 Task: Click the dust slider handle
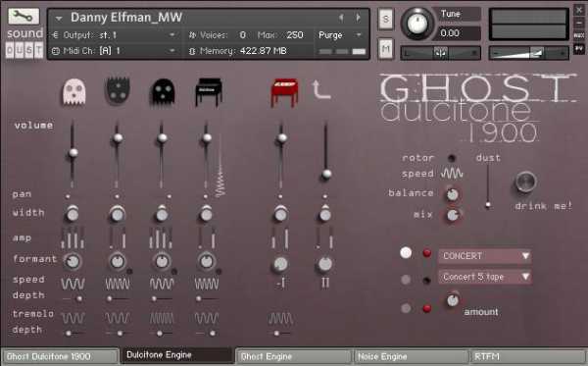point(488,205)
